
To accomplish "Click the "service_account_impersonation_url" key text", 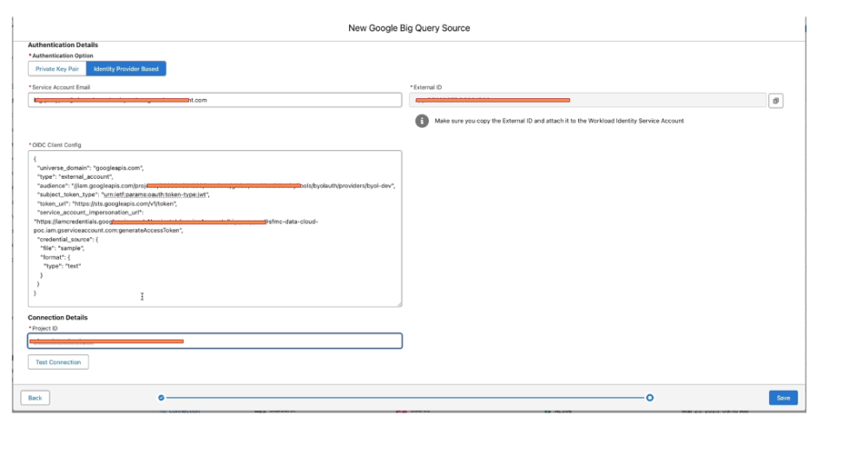I will click(90, 212).
